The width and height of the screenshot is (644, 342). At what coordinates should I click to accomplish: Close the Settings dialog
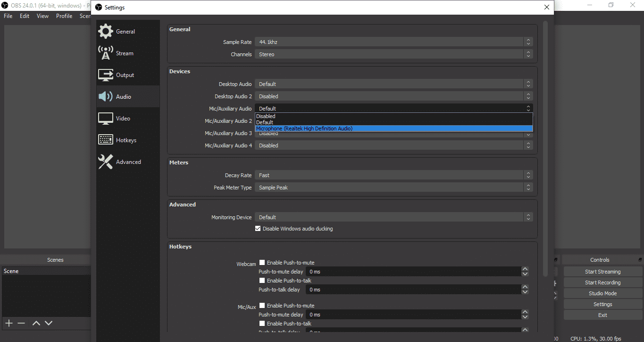tap(547, 7)
